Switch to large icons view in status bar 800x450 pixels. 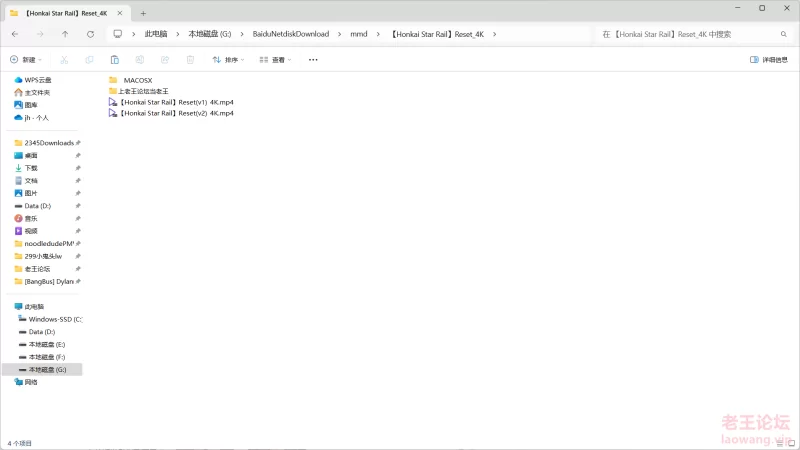coord(791,443)
